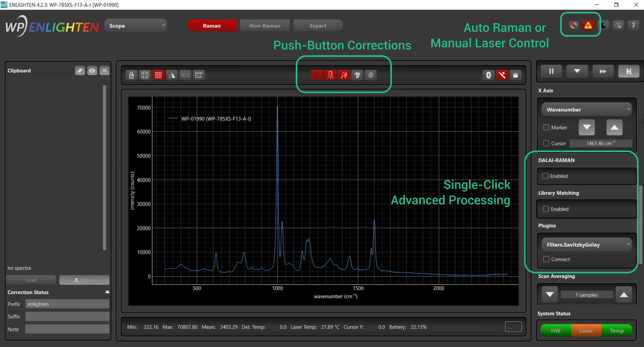Click the Auto Raman circular arrow icon
The image size is (644, 347).
(573, 25)
